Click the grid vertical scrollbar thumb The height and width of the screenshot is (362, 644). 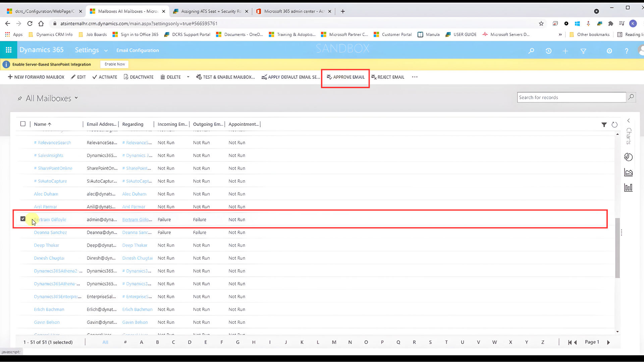pyautogui.click(x=618, y=248)
